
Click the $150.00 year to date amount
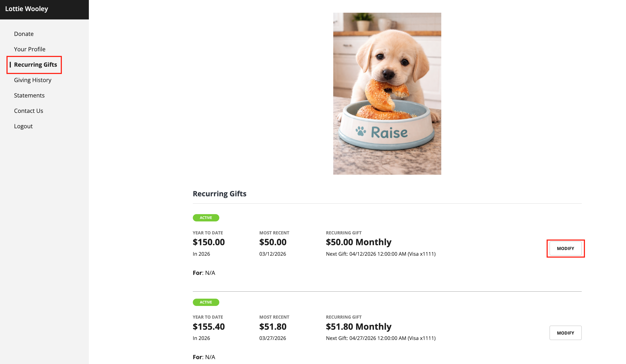pyautogui.click(x=209, y=242)
